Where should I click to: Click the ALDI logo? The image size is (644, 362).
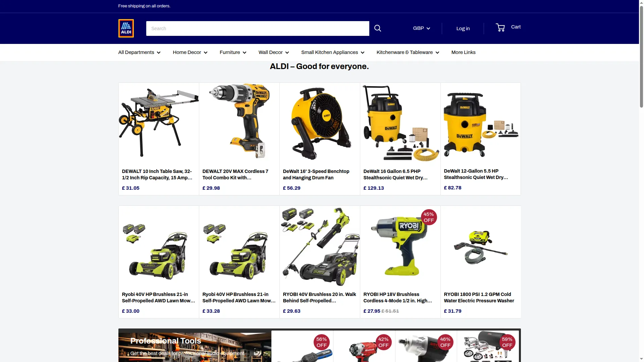pyautogui.click(x=126, y=28)
